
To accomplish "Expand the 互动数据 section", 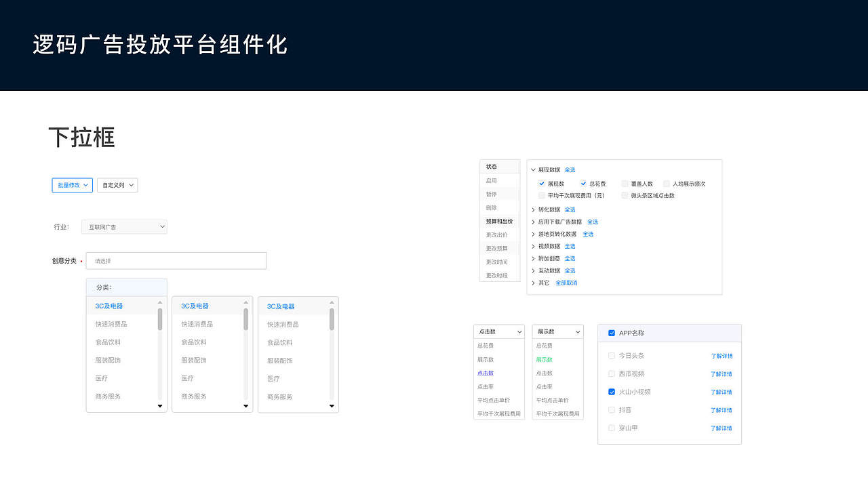I will 534,270.
